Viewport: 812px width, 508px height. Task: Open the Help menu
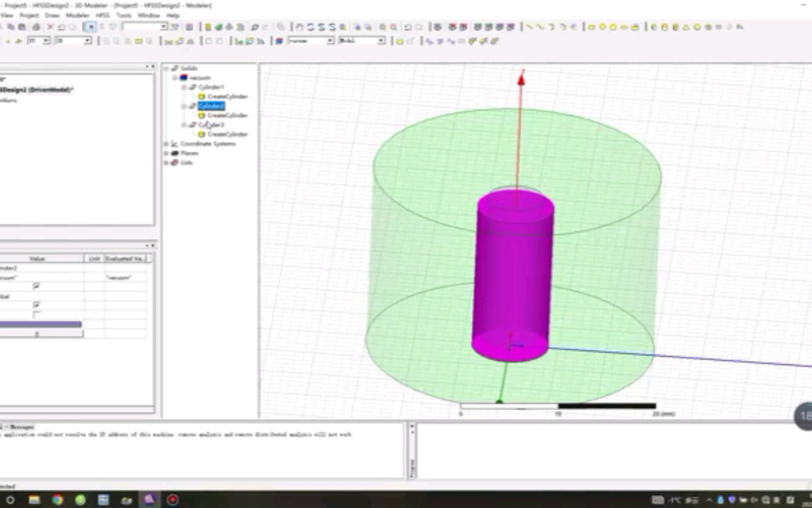(173, 16)
